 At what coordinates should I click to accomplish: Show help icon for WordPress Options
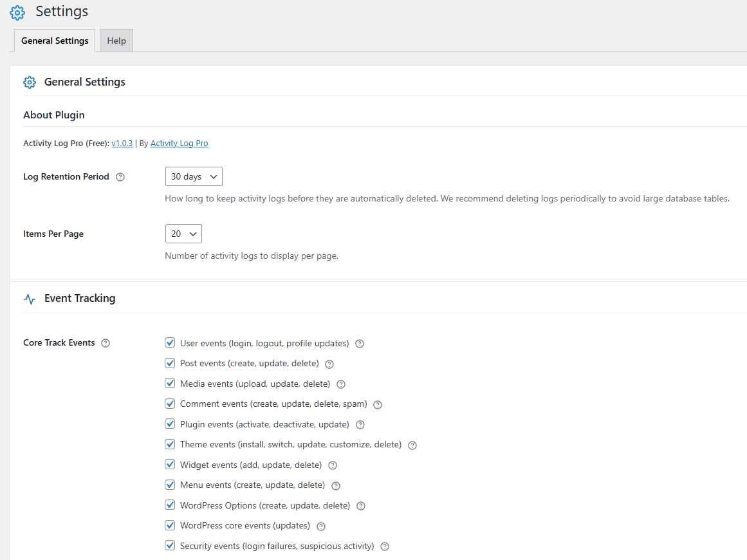coord(361,506)
